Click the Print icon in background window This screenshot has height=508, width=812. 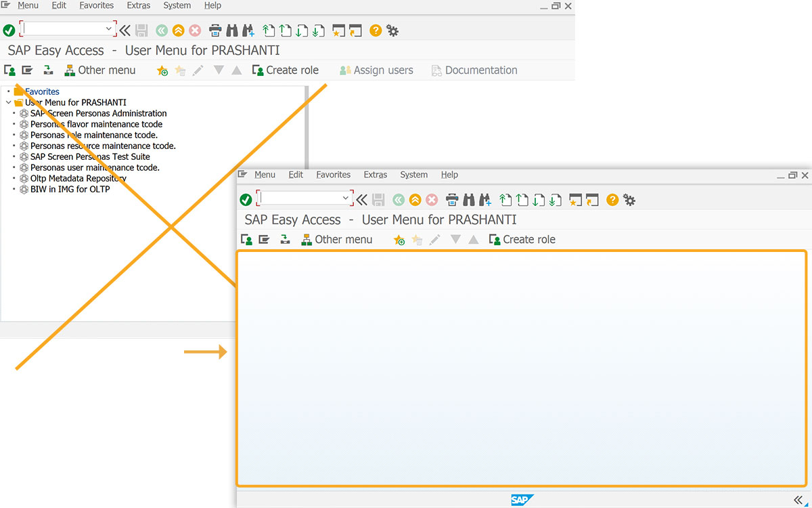(x=215, y=30)
